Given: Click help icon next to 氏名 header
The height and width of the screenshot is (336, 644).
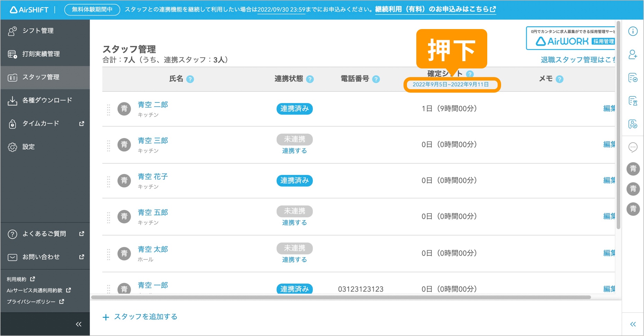Looking at the screenshot, I should [x=190, y=79].
